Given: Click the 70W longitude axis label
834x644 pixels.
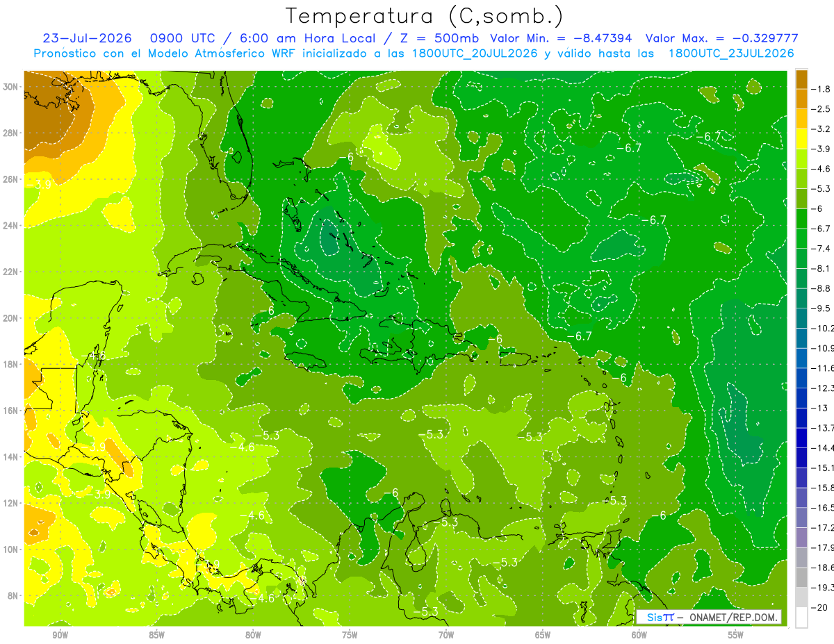Looking at the screenshot, I should coord(446,635).
